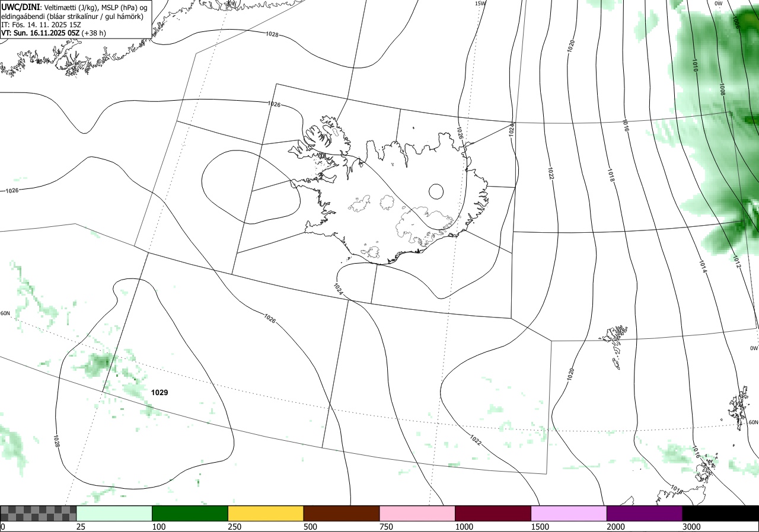The height and width of the screenshot is (532, 759).
Task: Pick the dark red 1000–1500 legend swatch
Action: tap(493, 513)
